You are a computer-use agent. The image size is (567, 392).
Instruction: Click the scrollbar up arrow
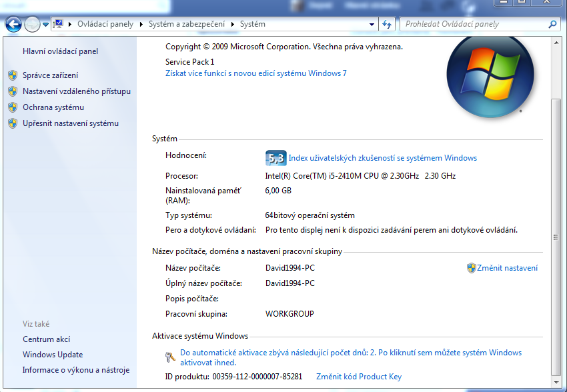pos(556,43)
